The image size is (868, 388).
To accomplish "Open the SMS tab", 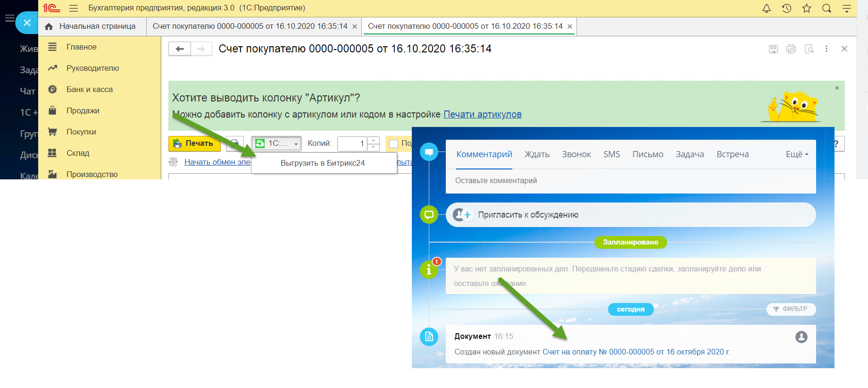I will click(612, 154).
